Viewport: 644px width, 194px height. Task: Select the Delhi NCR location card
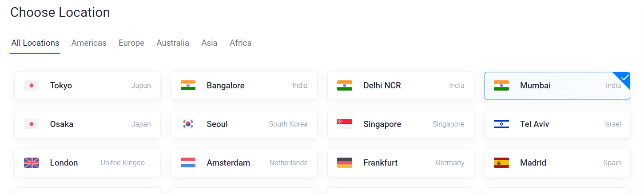pos(401,86)
